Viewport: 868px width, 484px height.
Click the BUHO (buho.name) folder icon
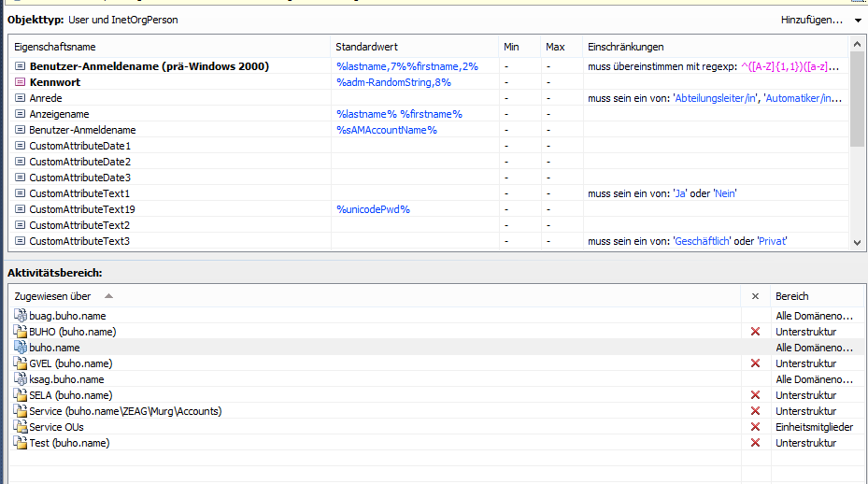[x=21, y=332]
